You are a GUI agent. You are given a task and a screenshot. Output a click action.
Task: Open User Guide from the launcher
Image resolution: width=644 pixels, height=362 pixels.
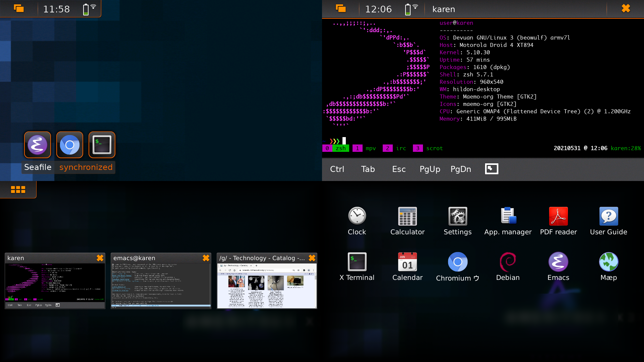pos(609,221)
